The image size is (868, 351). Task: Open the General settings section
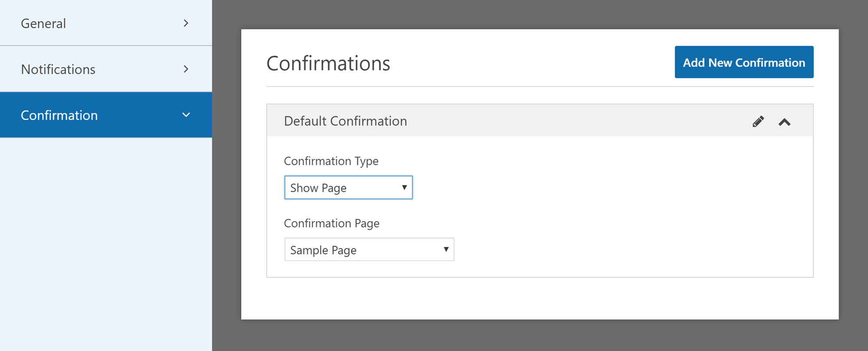click(x=106, y=23)
